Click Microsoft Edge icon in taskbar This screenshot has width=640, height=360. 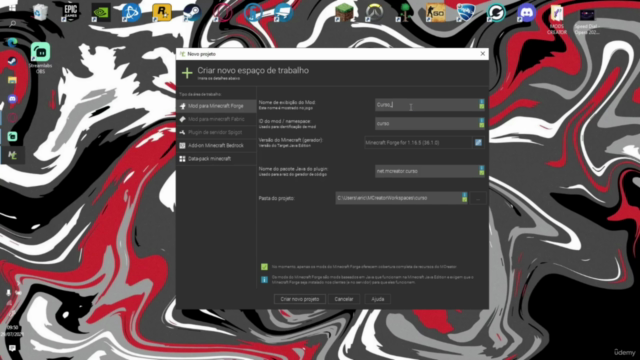pyautogui.click(x=12, y=42)
